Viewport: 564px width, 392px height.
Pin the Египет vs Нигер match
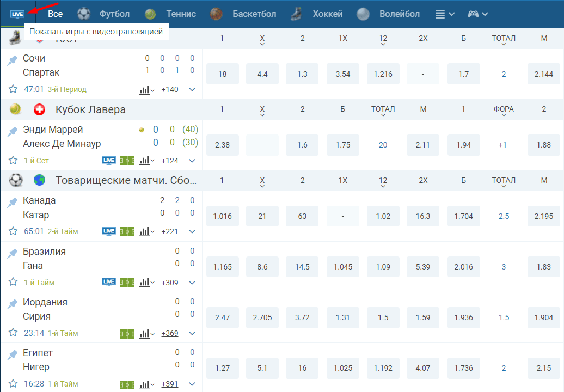tap(12, 354)
